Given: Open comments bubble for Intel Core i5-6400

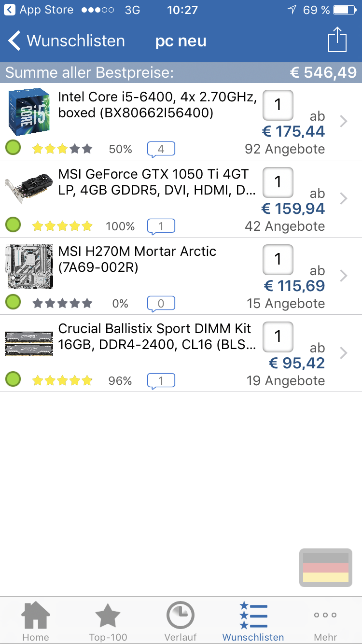Looking at the screenshot, I should click(x=161, y=149).
